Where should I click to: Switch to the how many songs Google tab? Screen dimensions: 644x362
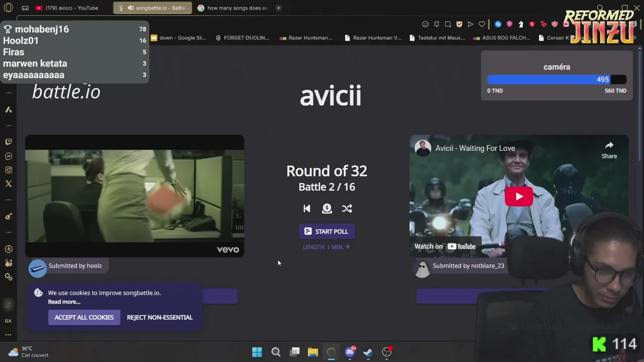[x=233, y=8]
